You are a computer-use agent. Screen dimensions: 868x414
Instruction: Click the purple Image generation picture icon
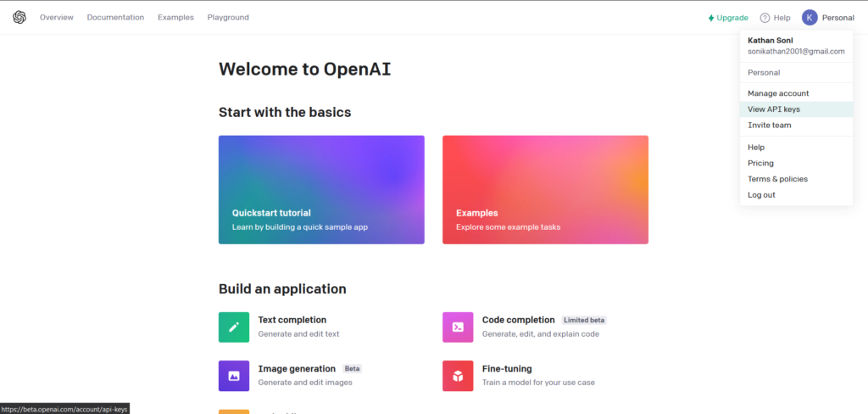234,376
